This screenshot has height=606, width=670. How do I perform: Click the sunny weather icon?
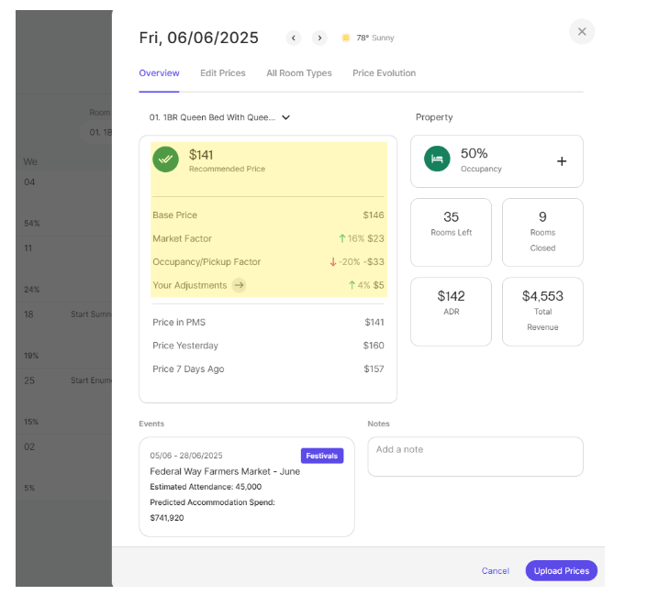click(346, 38)
